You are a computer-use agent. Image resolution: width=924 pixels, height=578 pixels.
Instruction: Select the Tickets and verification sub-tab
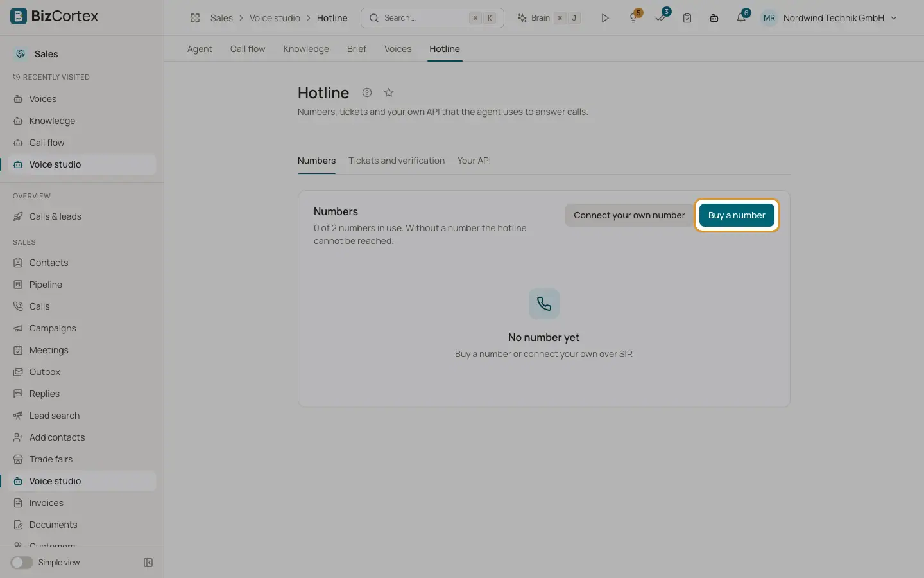[397, 161]
